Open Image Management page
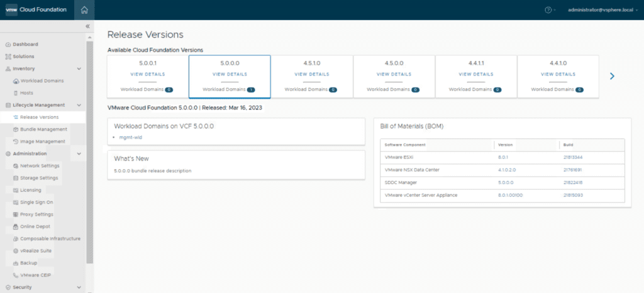This screenshot has height=293, width=644. coord(43,141)
